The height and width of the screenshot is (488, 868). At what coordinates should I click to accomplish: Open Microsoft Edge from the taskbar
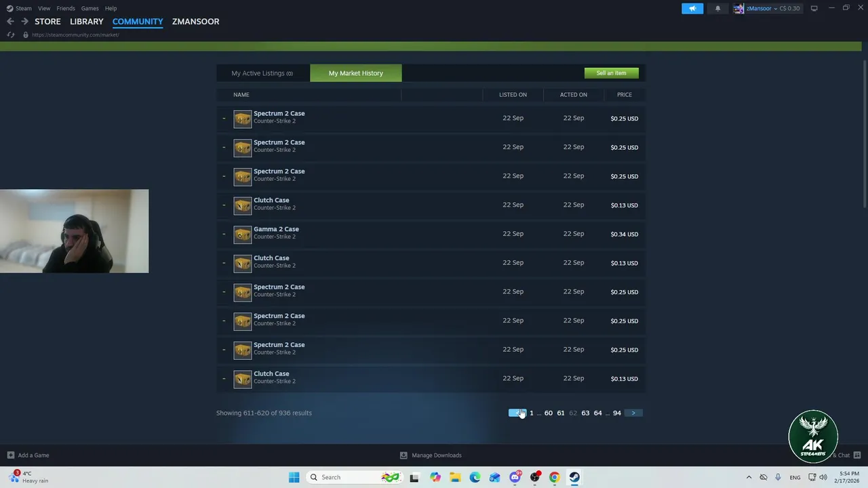[475, 477]
